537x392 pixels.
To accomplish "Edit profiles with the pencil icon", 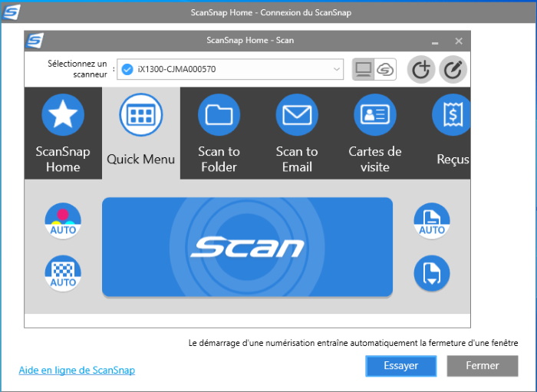I will 453,70.
